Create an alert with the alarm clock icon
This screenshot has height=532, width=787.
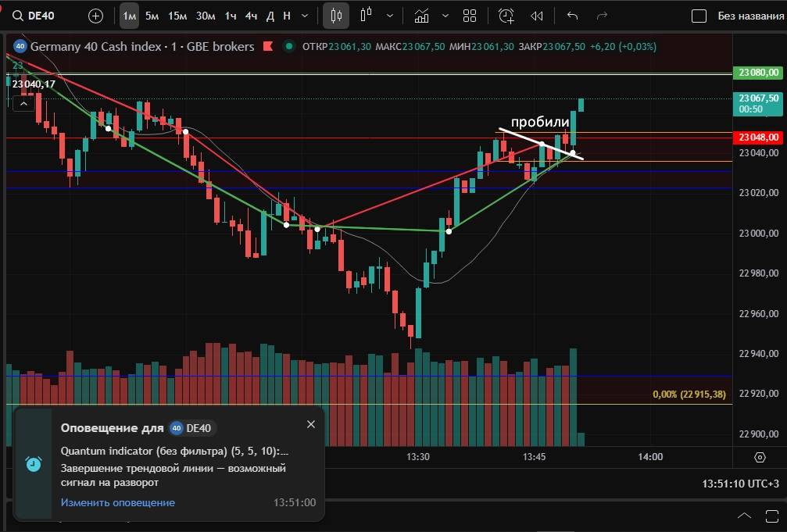point(506,16)
